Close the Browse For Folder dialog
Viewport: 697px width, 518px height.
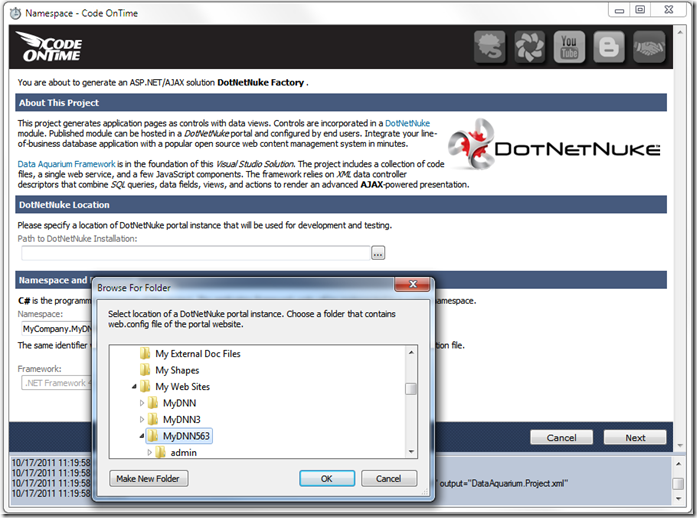pyautogui.click(x=413, y=284)
